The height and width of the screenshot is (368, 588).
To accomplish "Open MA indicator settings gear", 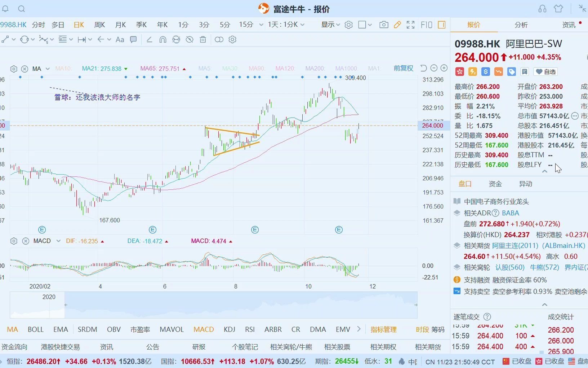I will [14, 69].
